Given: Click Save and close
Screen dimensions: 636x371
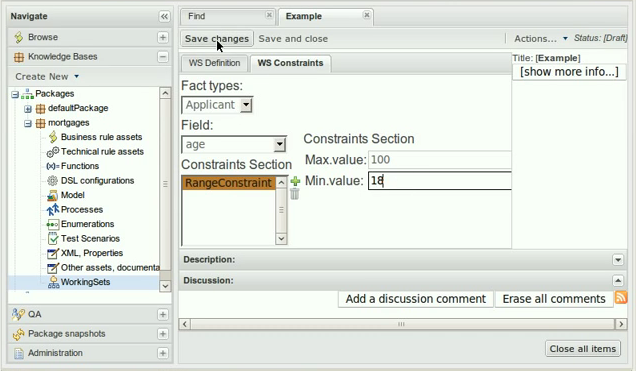Looking at the screenshot, I should click(293, 39).
